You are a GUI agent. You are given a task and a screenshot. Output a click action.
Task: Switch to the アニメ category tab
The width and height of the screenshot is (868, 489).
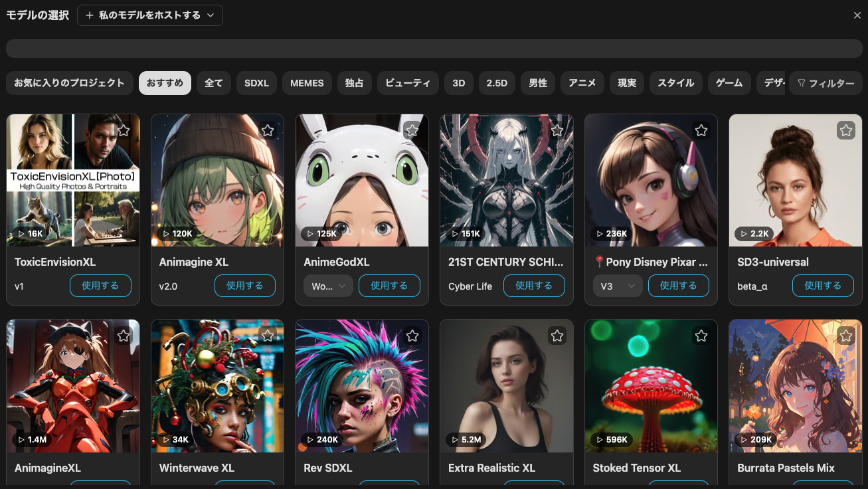582,83
